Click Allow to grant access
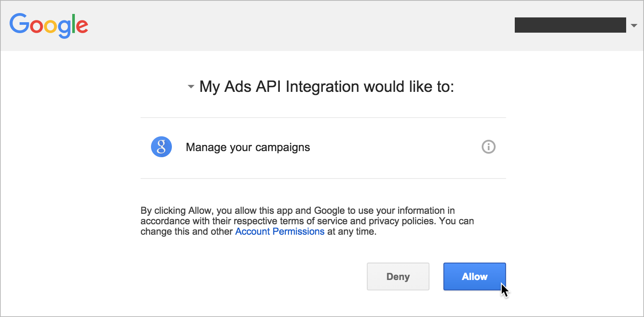The width and height of the screenshot is (644, 317). (475, 277)
